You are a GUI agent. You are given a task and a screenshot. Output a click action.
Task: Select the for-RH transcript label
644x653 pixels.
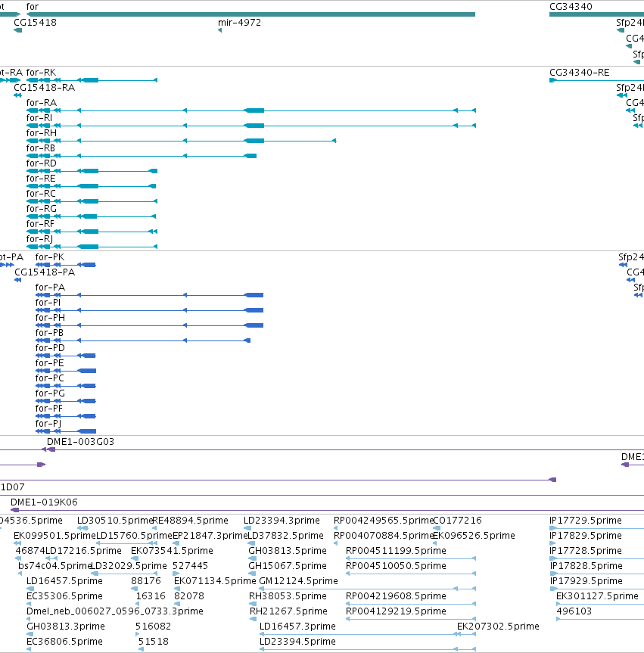click(41, 133)
